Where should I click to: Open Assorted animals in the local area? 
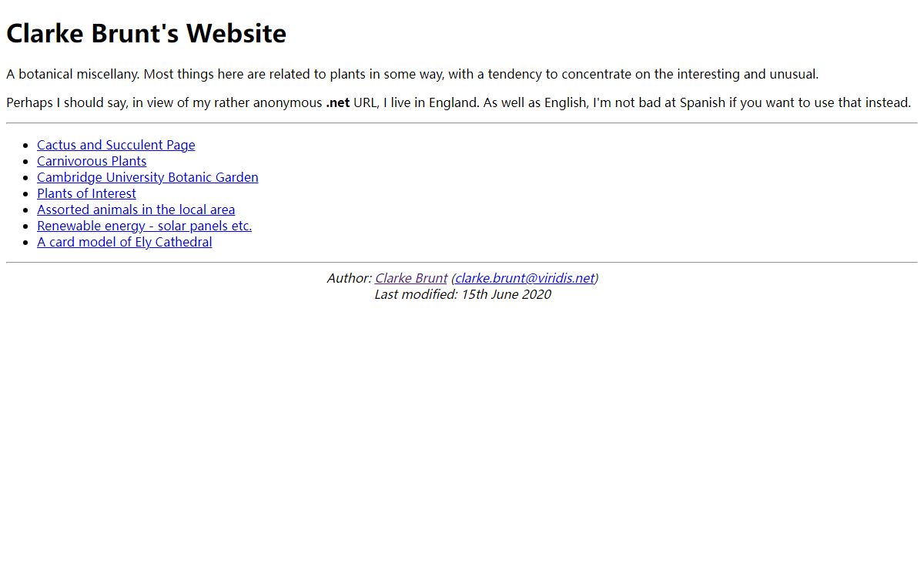click(136, 210)
